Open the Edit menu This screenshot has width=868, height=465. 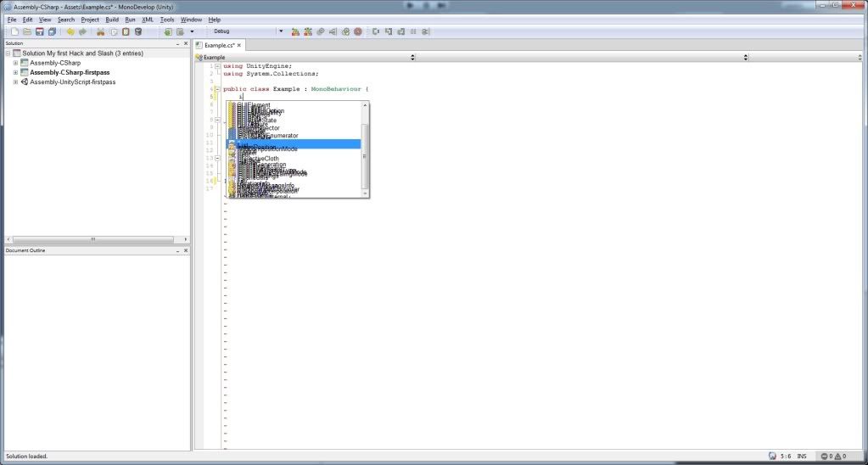(x=28, y=20)
